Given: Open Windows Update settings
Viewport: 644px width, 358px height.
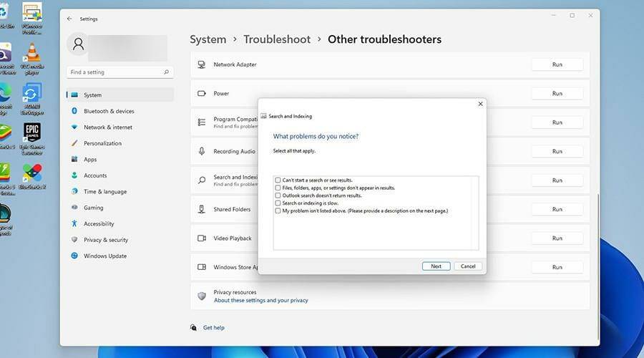Looking at the screenshot, I should coord(120,256).
